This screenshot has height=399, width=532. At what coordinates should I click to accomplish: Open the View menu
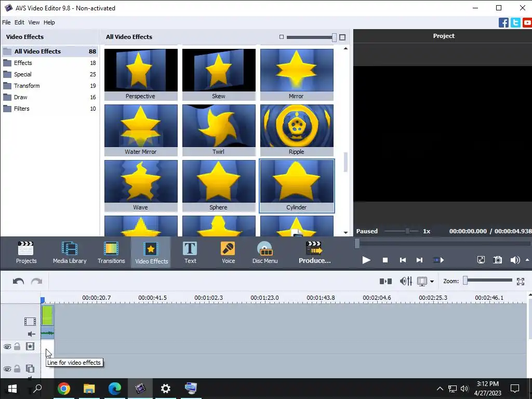[34, 22]
